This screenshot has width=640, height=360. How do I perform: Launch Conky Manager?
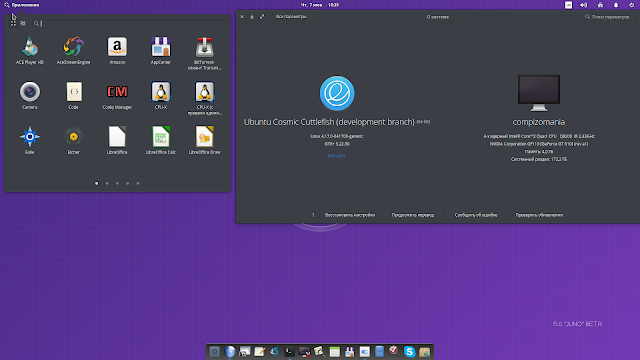117,96
